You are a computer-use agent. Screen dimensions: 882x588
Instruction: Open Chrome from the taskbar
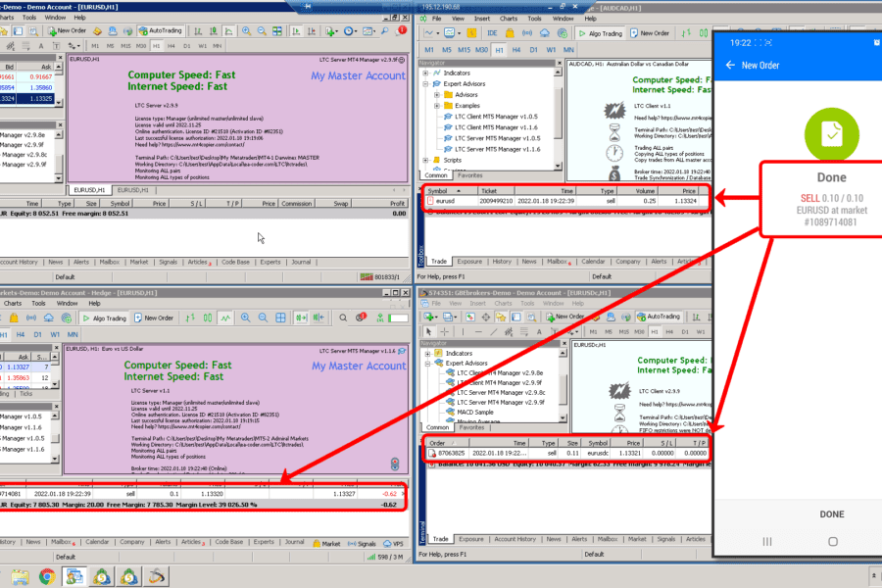[47, 577]
